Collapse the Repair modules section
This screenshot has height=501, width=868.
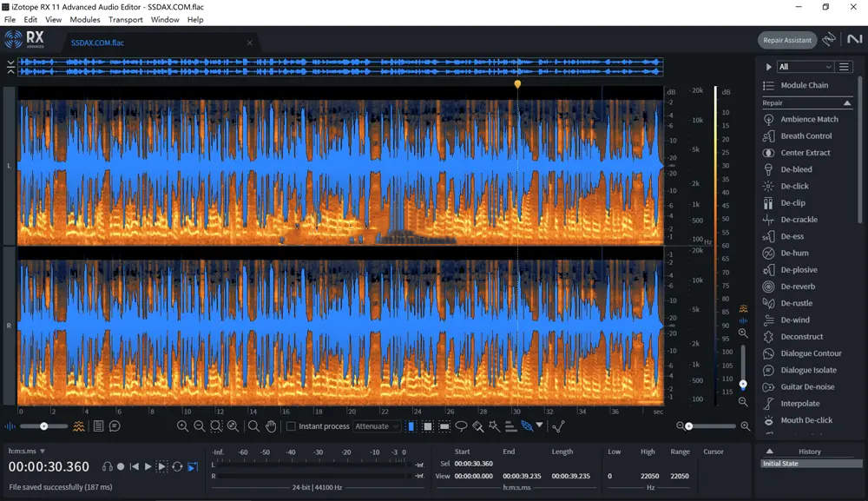click(x=847, y=103)
